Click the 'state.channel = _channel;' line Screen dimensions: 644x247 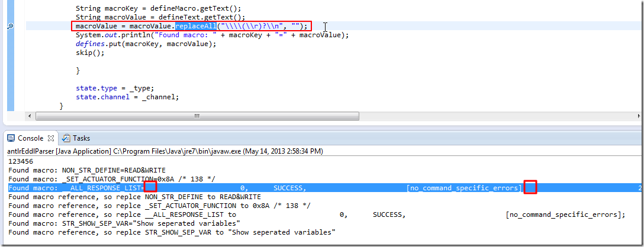click(x=127, y=97)
